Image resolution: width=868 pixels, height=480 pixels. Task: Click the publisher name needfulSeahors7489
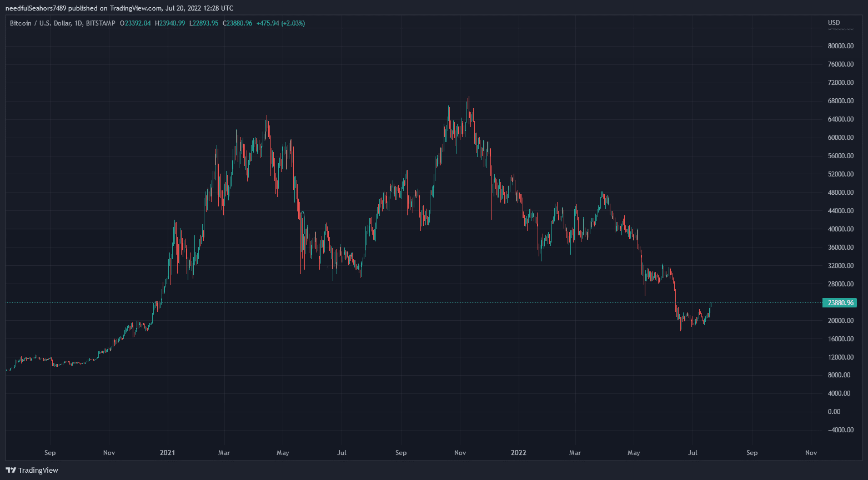[39, 8]
